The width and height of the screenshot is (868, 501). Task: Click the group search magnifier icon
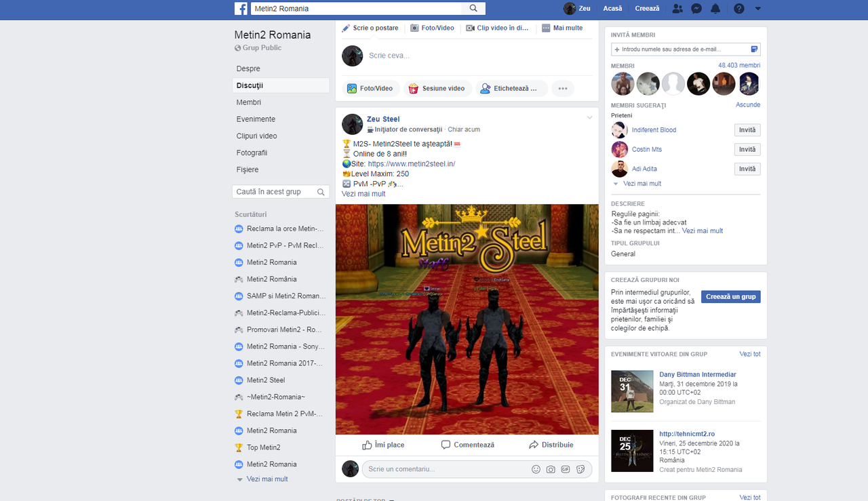click(321, 192)
